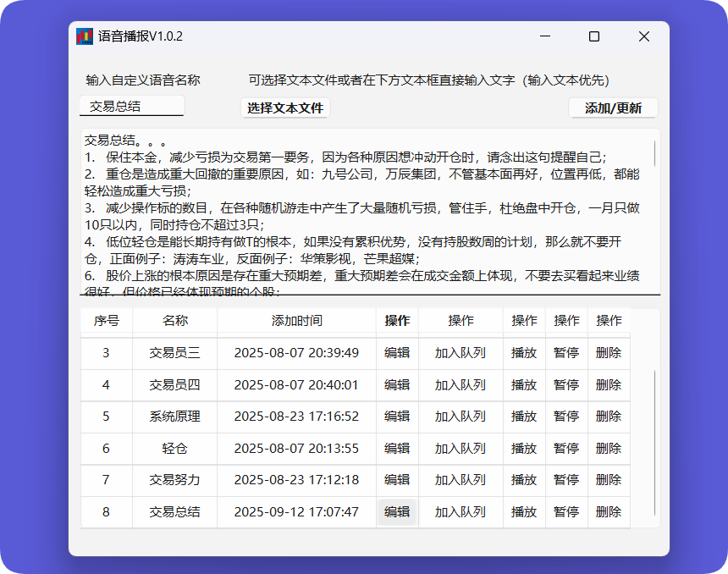Click the 选择文本文件 button
This screenshot has height=574, width=728.
pyautogui.click(x=285, y=108)
